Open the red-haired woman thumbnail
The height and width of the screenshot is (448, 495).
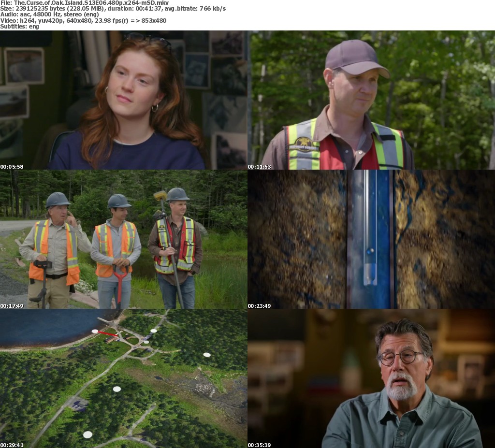tap(124, 100)
